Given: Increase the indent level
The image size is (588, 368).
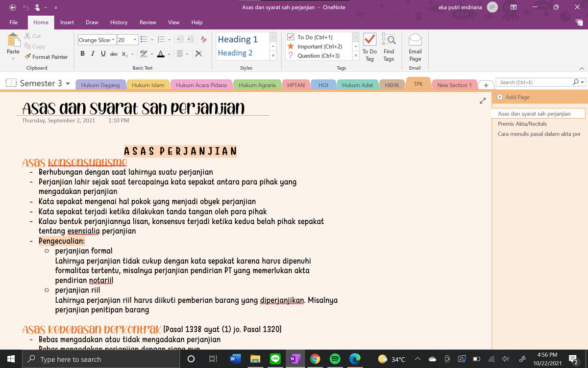Looking at the screenshot, I should 190,40.
